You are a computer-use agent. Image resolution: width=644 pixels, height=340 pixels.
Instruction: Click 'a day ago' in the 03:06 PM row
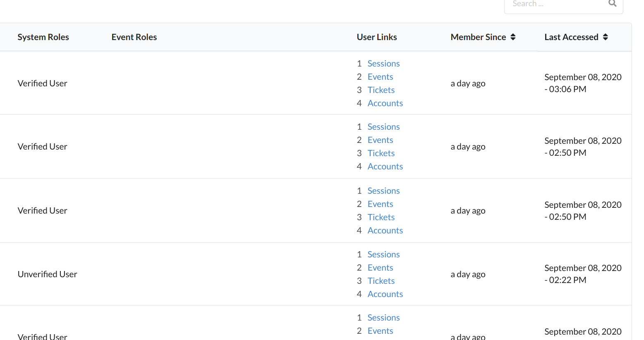468,83
